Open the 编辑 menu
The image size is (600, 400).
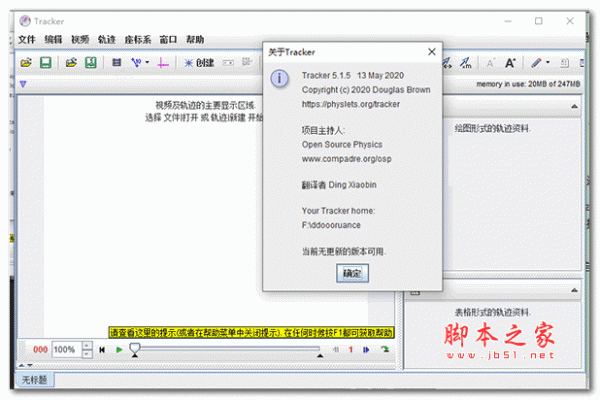(53, 39)
